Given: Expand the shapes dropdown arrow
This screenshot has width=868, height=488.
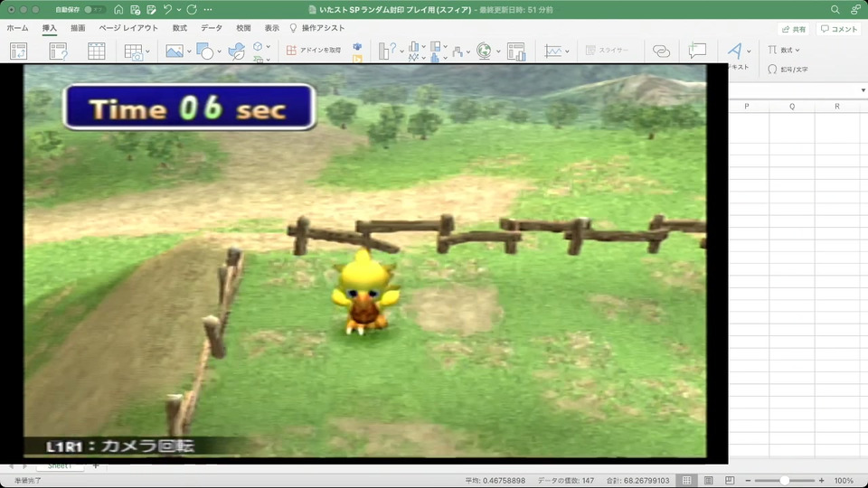Looking at the screenshot, I should click(219, 52).
